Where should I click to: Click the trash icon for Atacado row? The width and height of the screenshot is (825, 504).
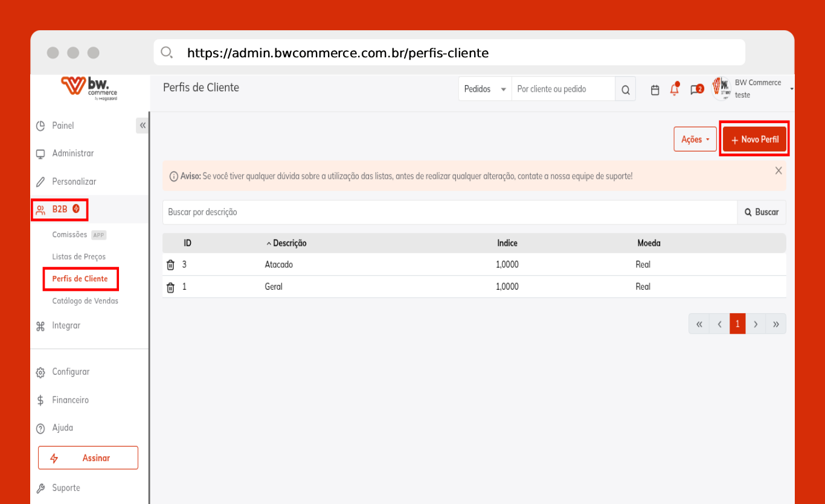coord(170,265)
